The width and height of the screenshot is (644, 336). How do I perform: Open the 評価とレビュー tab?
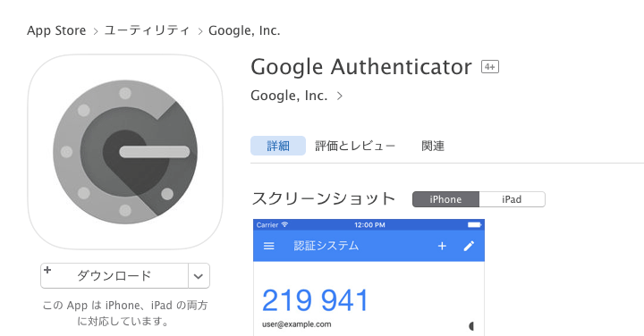click(355, 146)
